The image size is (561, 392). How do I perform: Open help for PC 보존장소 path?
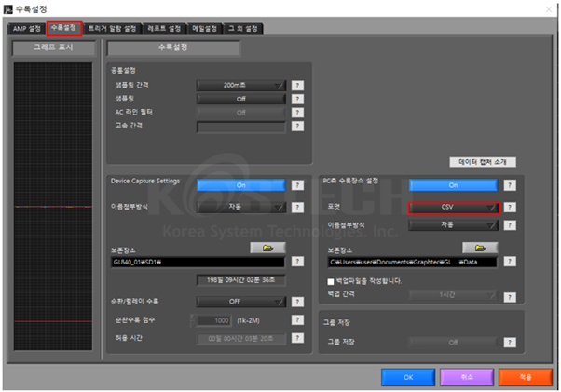click(510, 262)
